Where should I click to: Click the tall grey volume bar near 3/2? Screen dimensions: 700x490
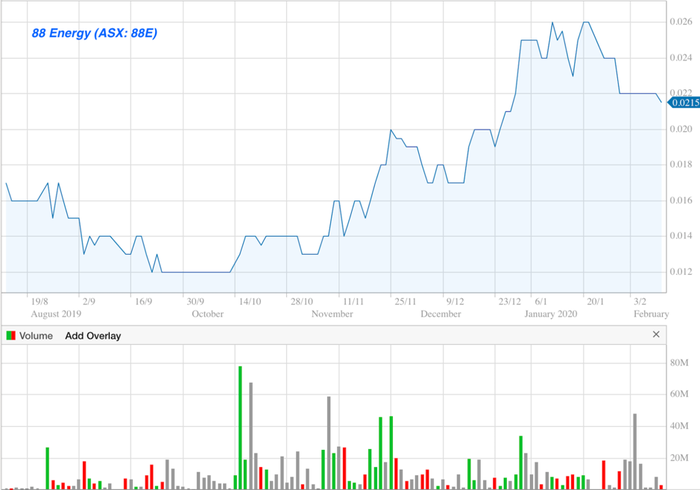(x=635, y=451)
